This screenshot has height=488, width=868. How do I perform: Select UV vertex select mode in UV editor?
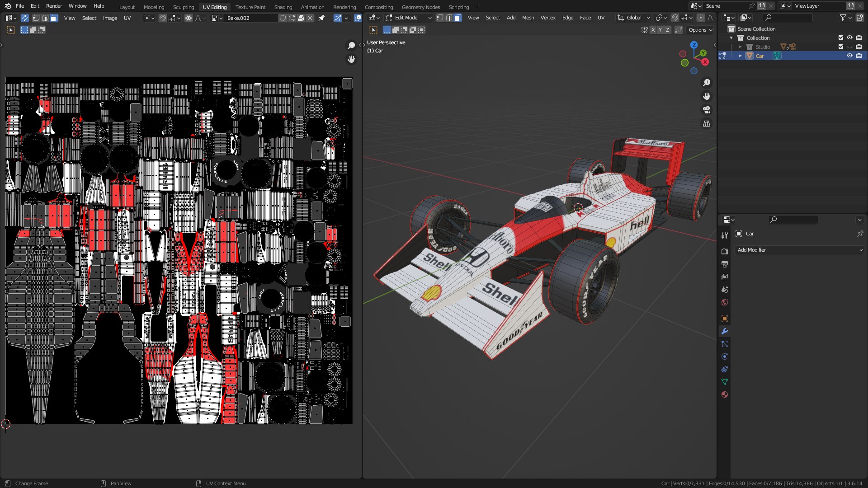(36, 18)
